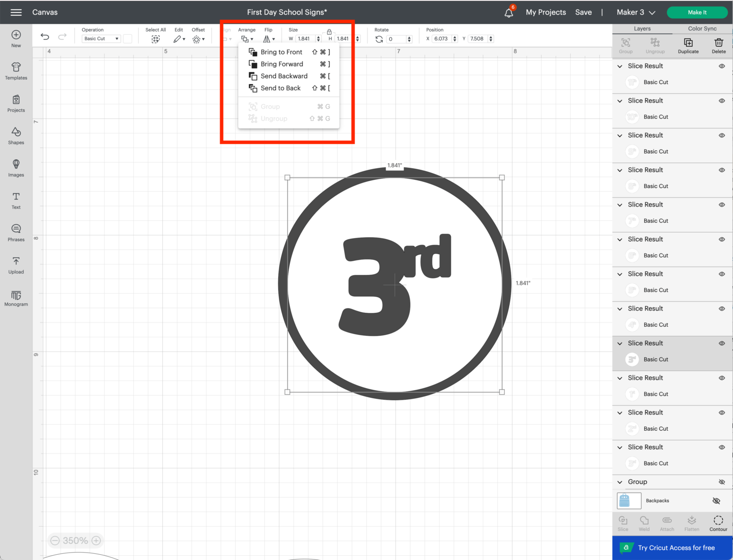Click the Duplicate icon in Layers panel

[x=688, y=45]
